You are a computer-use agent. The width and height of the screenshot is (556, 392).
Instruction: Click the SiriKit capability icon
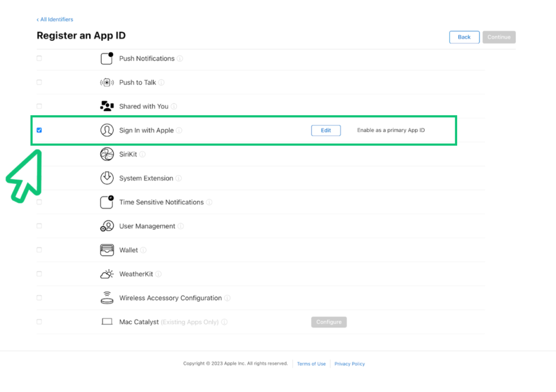[107, 154]
